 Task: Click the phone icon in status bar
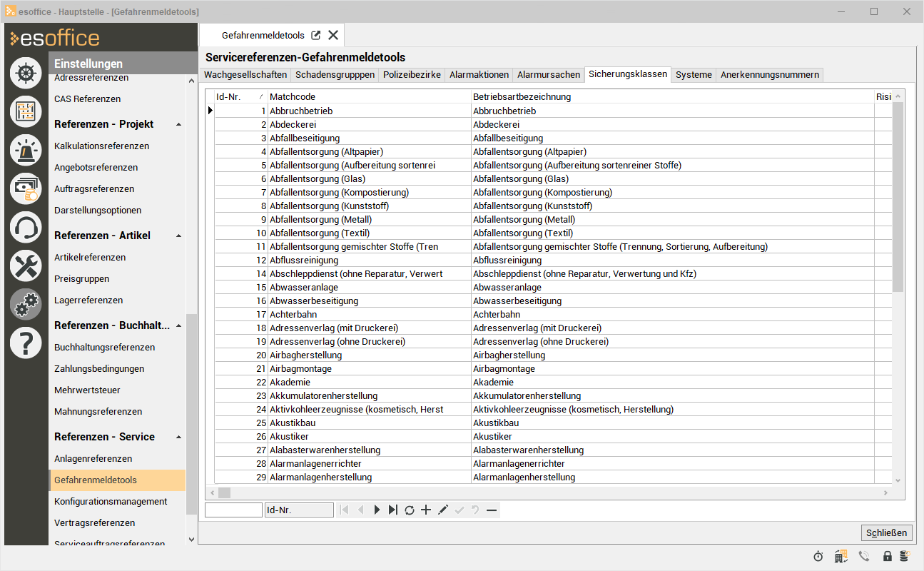pyautogui.click(x=864, y=556)
